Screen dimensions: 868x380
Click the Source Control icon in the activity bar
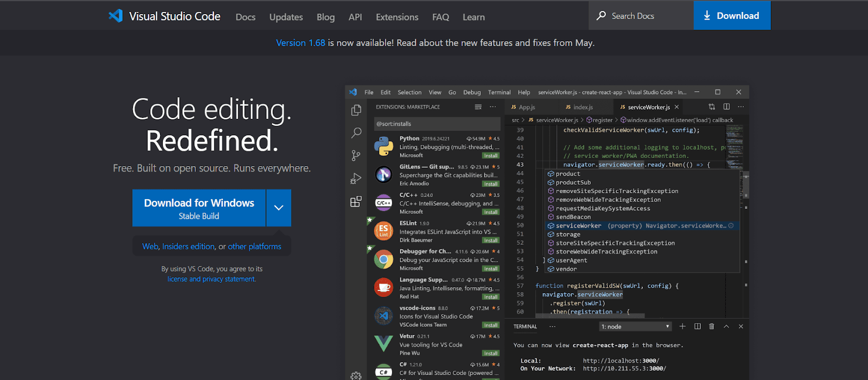click(x=356, y=156)
